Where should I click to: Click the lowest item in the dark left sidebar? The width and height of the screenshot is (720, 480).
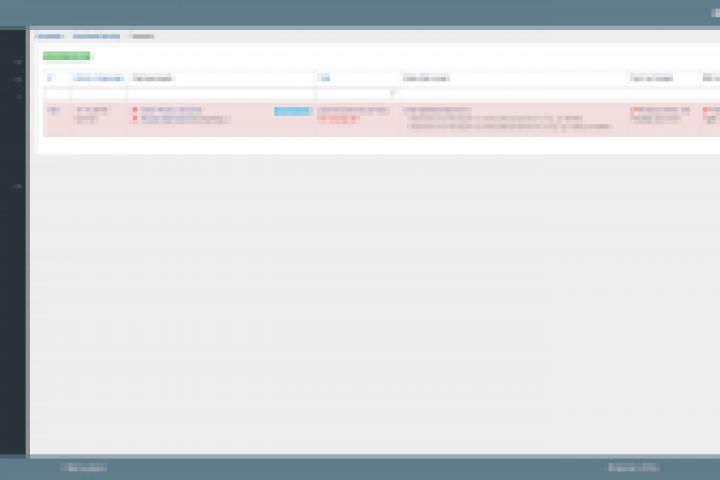click(x=17, y=186)
